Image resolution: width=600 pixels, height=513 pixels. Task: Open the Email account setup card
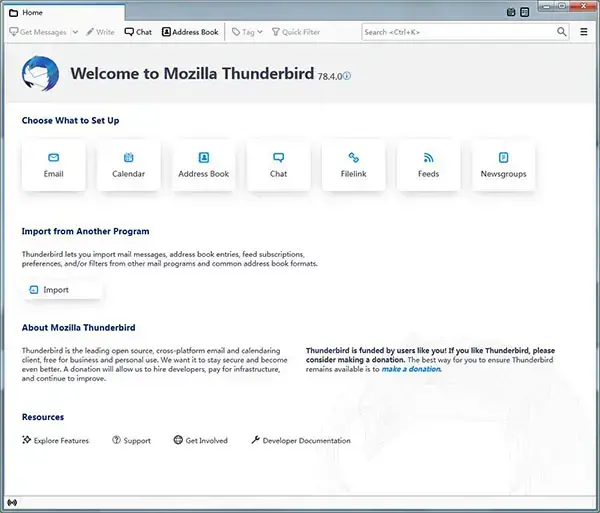(x=54, y=165)
